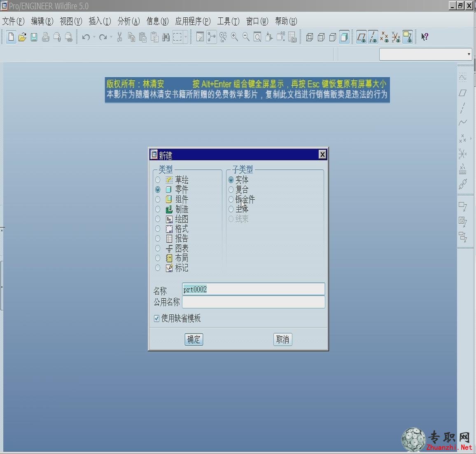476x454 pixels.
Task: Open the 视图(V) menu
Action: point(71,21)
